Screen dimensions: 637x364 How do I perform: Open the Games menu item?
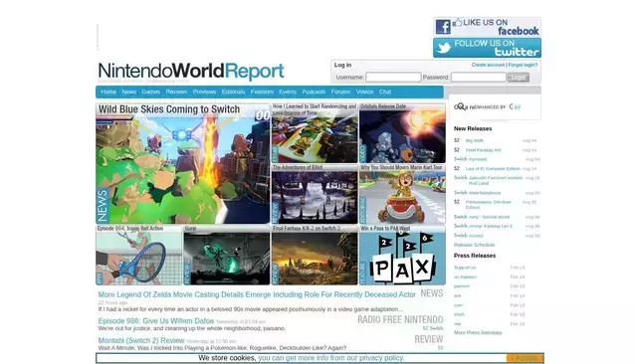pos(150,92)
